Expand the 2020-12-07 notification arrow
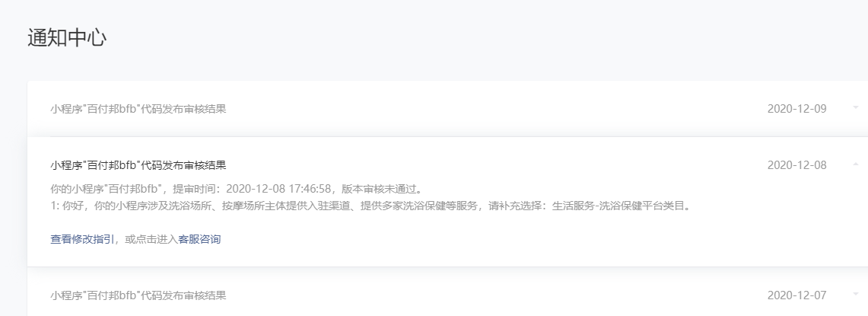Viewport: 868px width, 316px height. click(857, 295)
